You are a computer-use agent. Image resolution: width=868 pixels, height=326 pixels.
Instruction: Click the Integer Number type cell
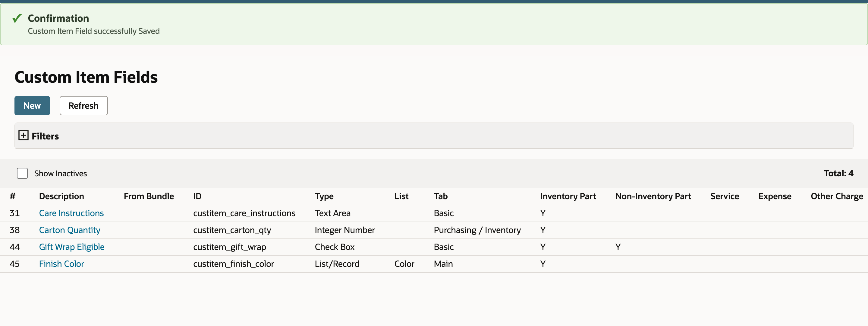pos(345,230)
